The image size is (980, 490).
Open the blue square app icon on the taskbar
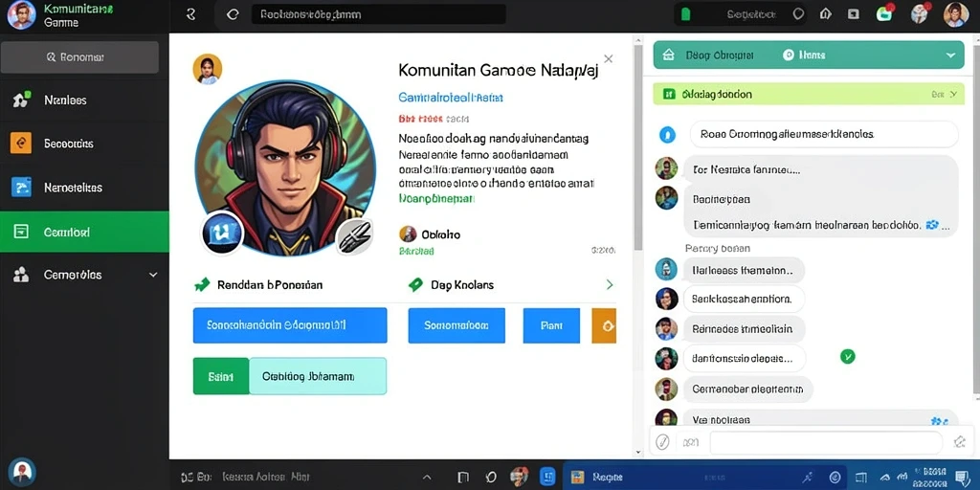point(547,477)
